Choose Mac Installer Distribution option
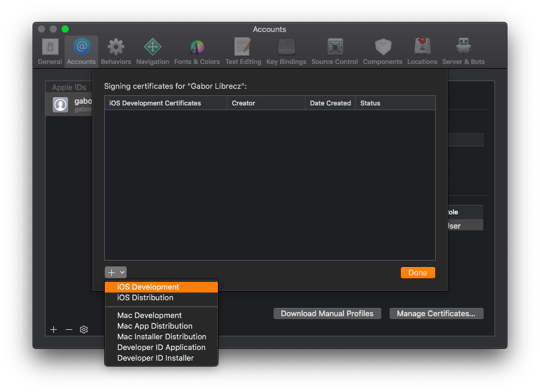 [161, 336]
